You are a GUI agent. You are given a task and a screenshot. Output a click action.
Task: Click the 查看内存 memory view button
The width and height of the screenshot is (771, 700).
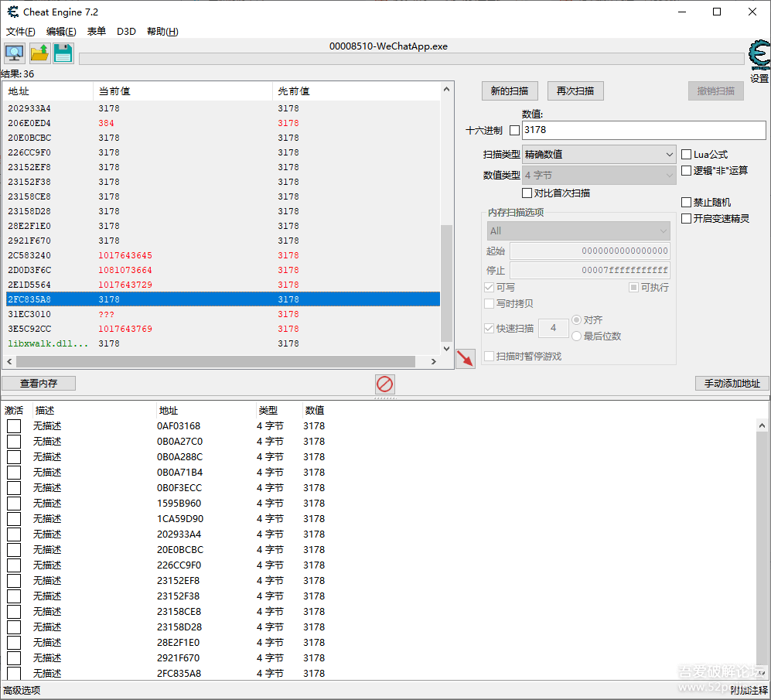39,383
